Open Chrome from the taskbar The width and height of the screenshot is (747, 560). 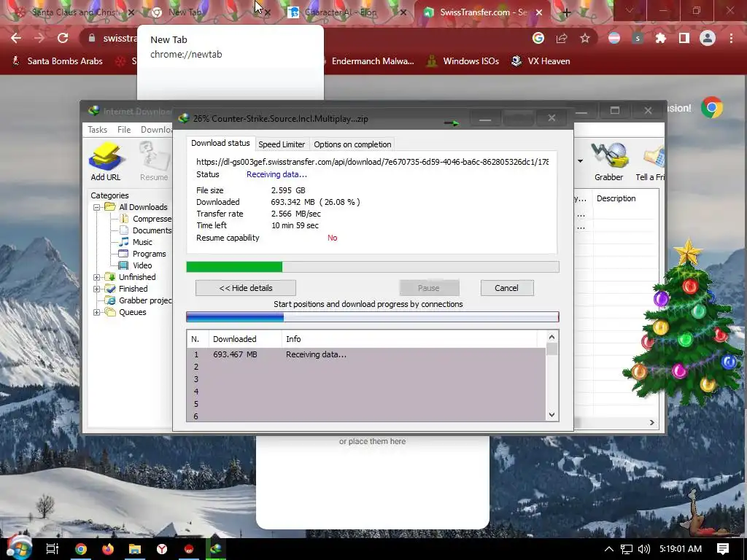pyautogui.click(x=81, y=549)
